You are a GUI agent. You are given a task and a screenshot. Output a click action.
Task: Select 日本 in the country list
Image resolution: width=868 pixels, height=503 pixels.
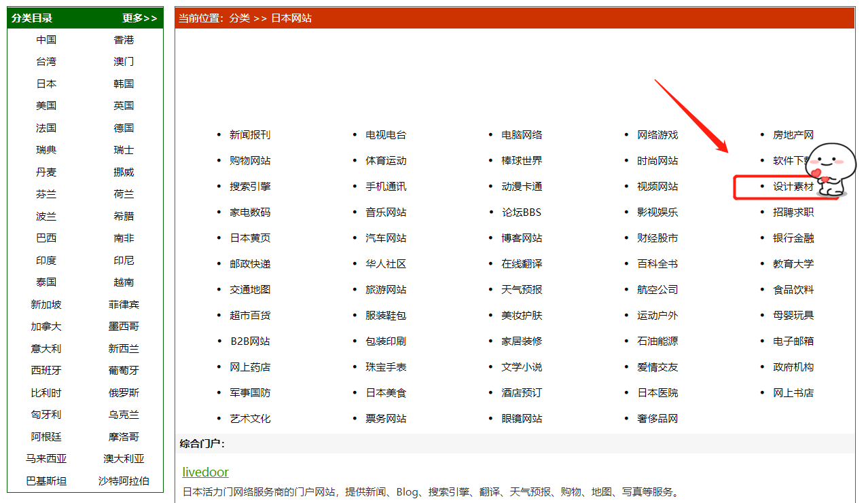pyautogui.click(x=46, y=84)
